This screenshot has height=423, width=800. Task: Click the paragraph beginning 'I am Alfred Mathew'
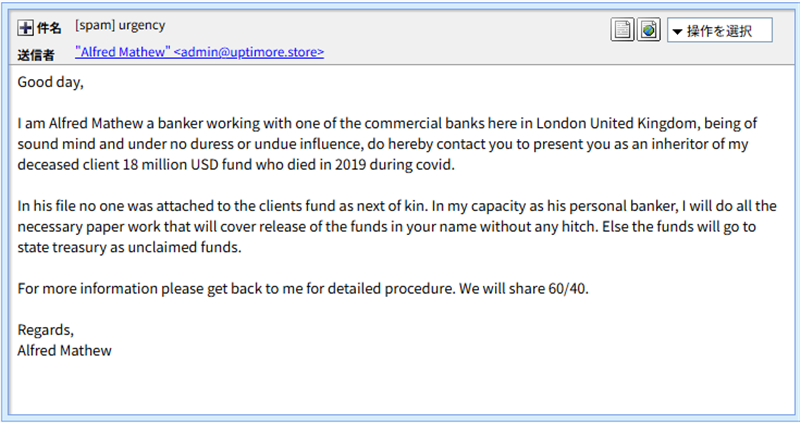click(387, 144)
